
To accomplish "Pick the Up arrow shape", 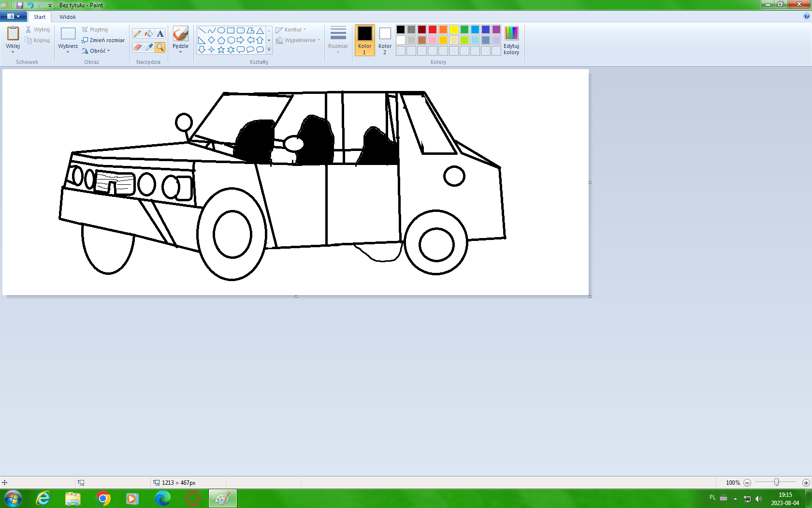I will [260, 40].
